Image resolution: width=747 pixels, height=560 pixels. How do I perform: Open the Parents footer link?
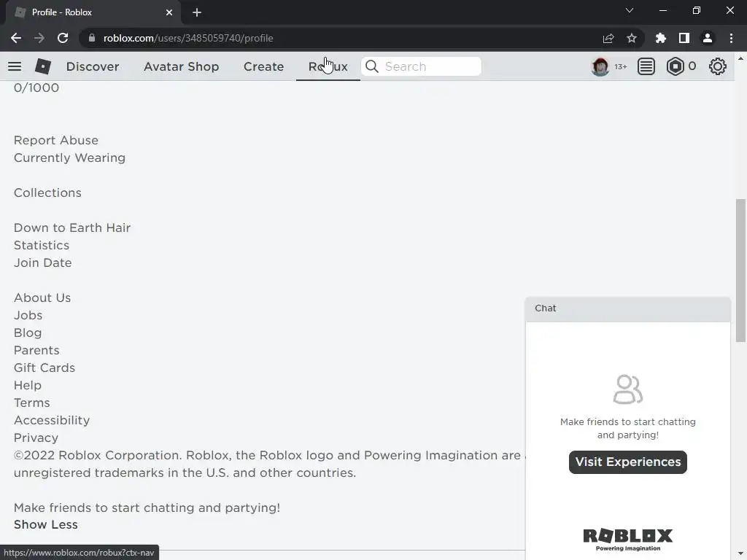tap(36, 350)
